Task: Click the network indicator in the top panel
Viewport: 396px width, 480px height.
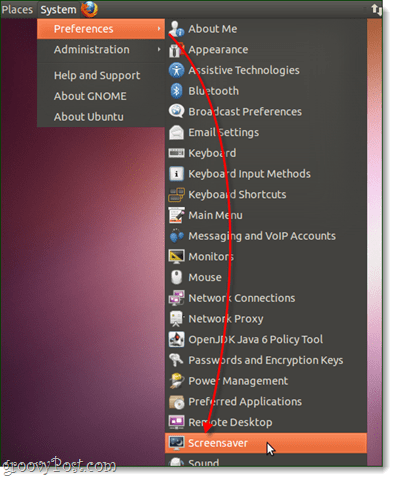Action: 377,9
